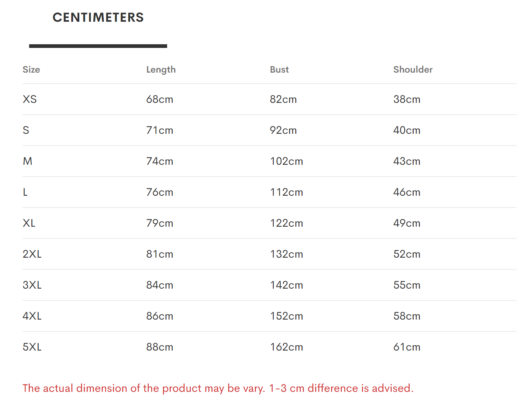Click the red dimension disclaimer note

coord(218,389)
